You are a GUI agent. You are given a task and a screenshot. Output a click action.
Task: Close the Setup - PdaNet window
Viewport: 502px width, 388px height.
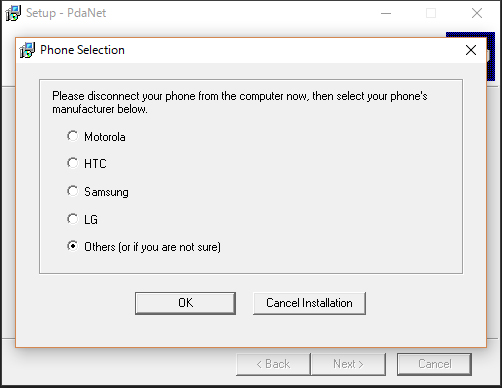coord(477,13)
